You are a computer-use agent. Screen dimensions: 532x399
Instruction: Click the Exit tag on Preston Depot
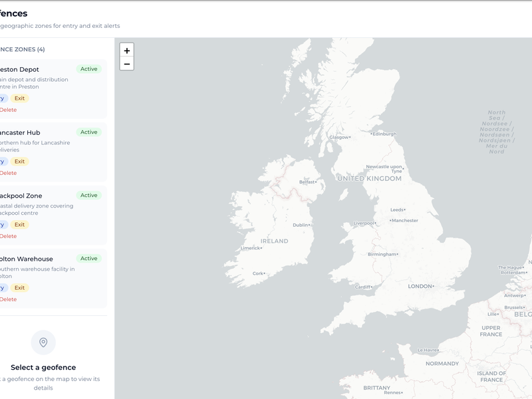coord(20,98)
